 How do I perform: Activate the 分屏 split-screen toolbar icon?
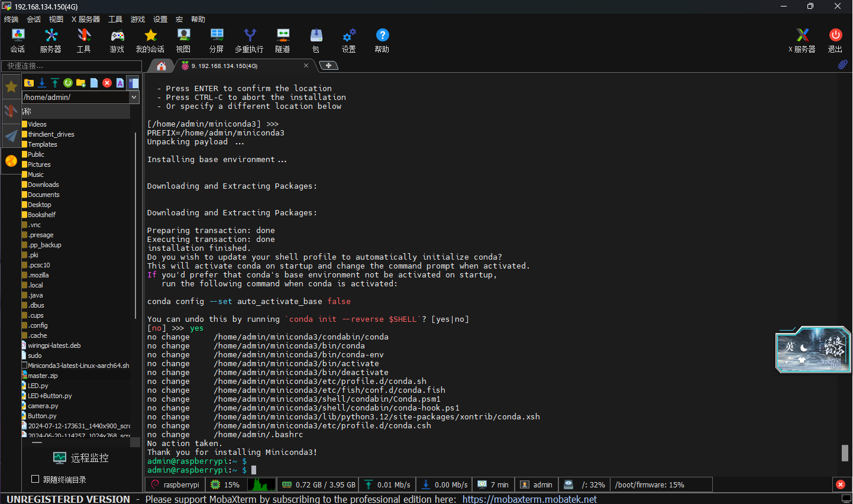coord(217,41)
